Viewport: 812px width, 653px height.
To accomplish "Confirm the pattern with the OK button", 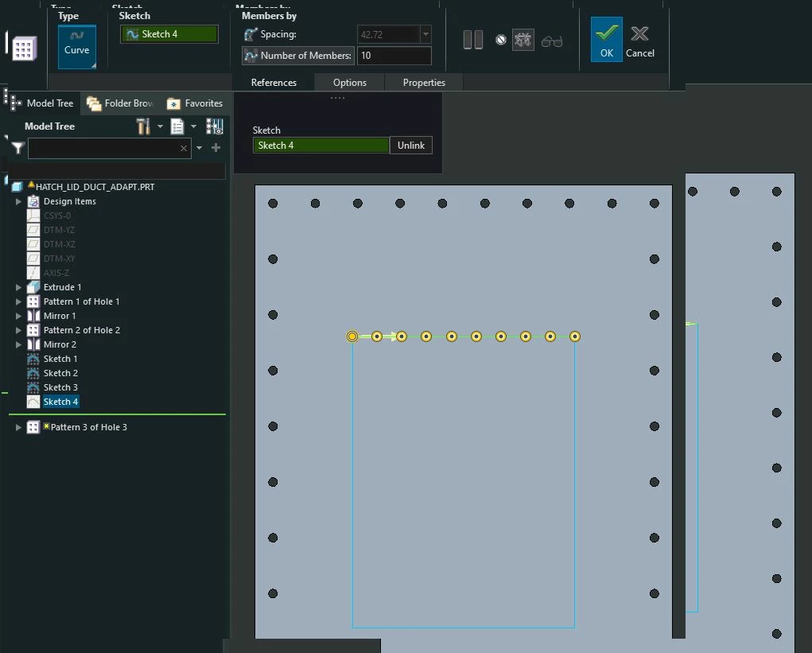I will tap(606, 39).
